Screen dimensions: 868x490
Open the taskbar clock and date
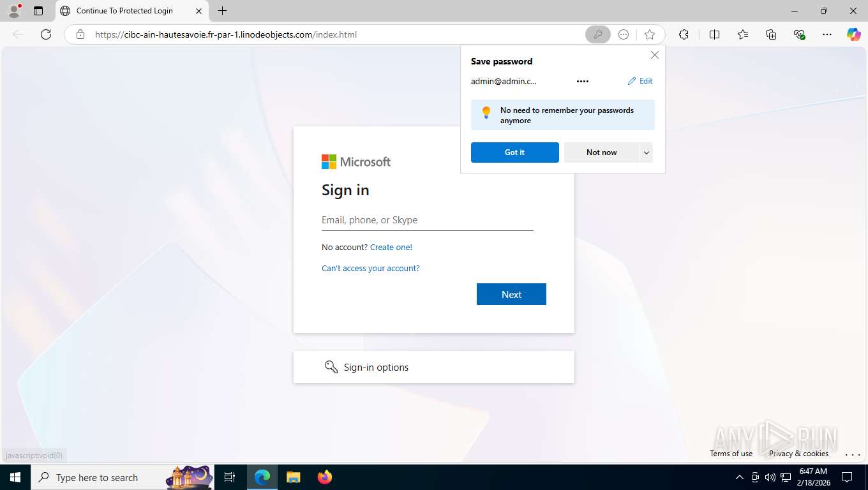[x=813, y=477]
